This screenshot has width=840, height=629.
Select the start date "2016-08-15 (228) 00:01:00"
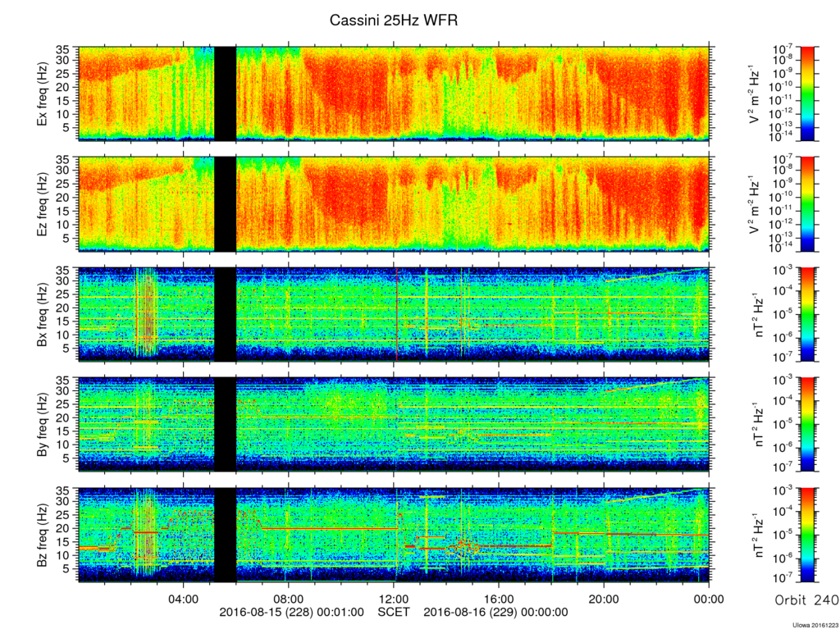point(292,612)
